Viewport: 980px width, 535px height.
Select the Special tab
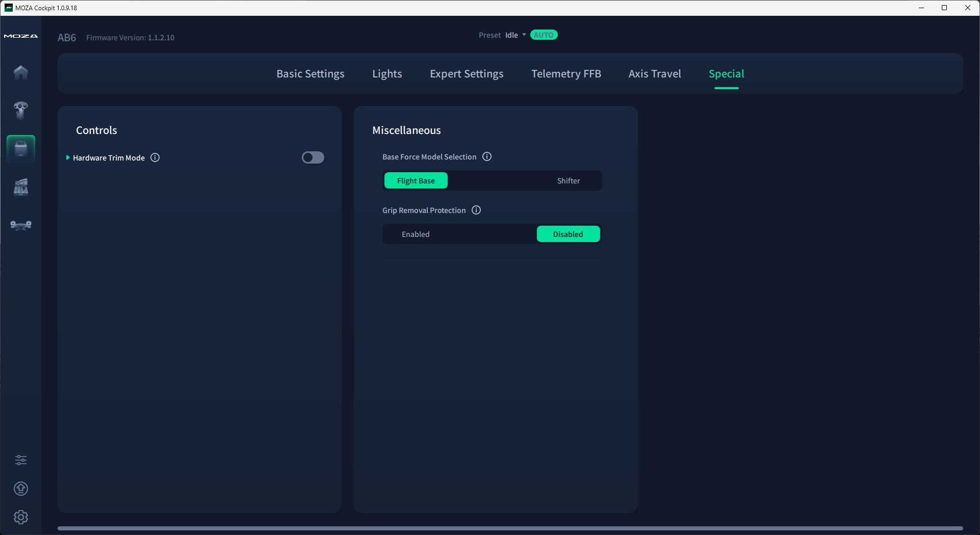(x=727, y=73)
